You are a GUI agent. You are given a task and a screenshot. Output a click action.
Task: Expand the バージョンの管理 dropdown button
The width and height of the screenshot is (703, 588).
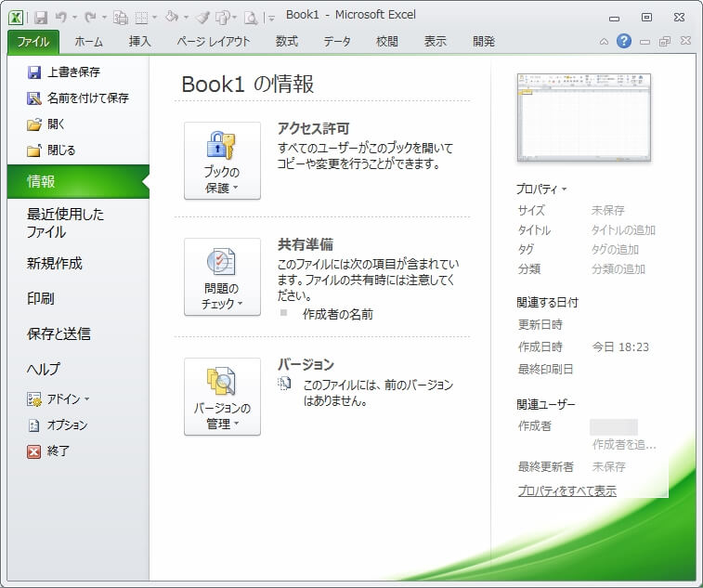pyautogui.click(x=222, y=397)
